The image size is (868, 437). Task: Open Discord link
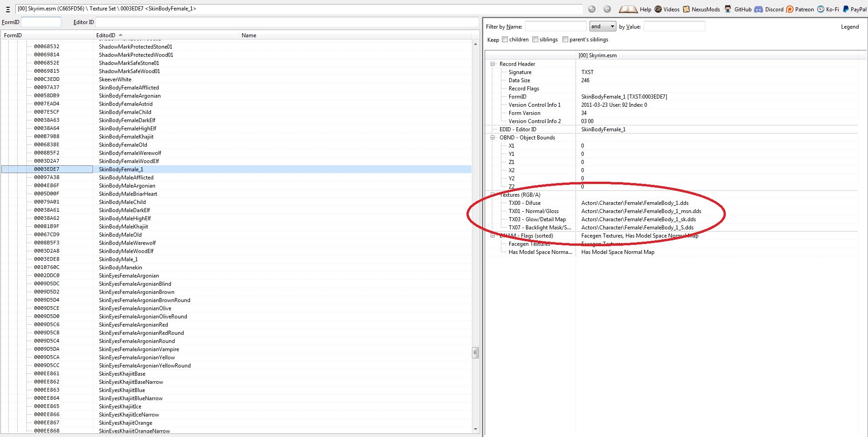[769, 9]
